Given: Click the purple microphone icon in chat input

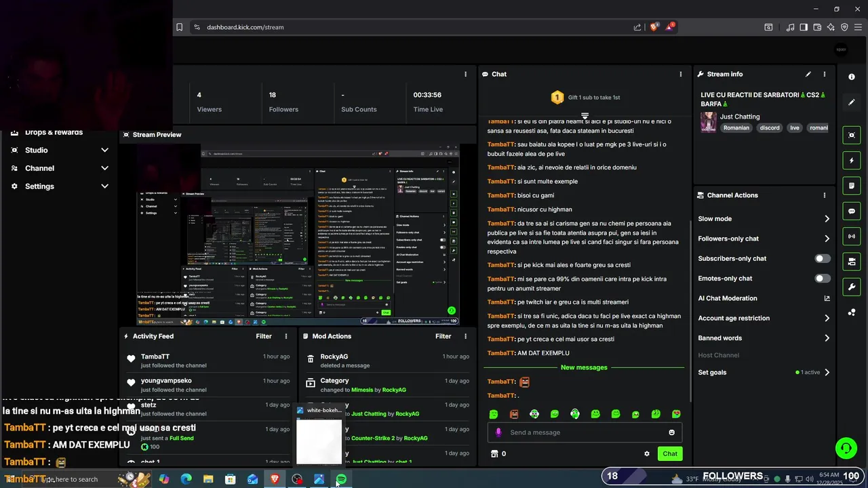Looking at the screenshot, I should tap(498, 432).
